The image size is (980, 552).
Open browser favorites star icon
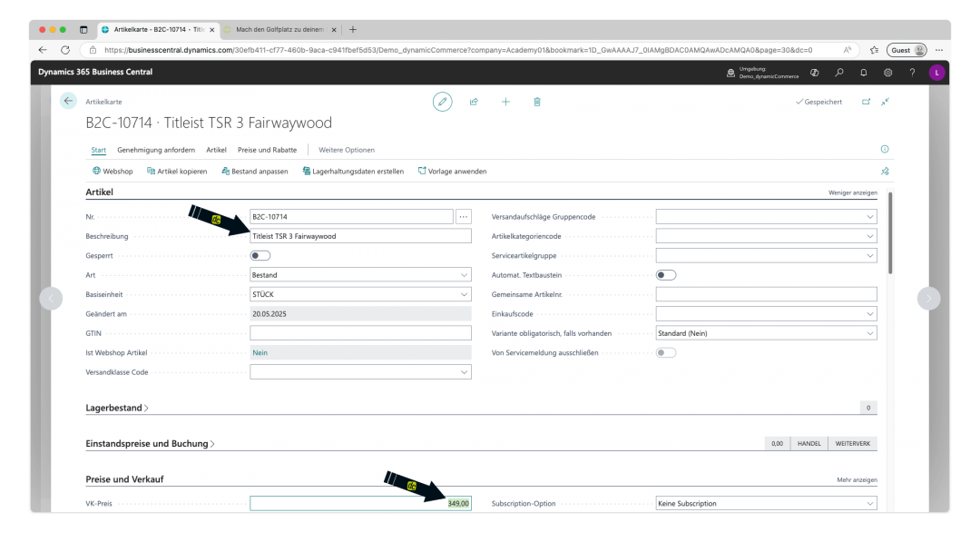coord(874,50)
